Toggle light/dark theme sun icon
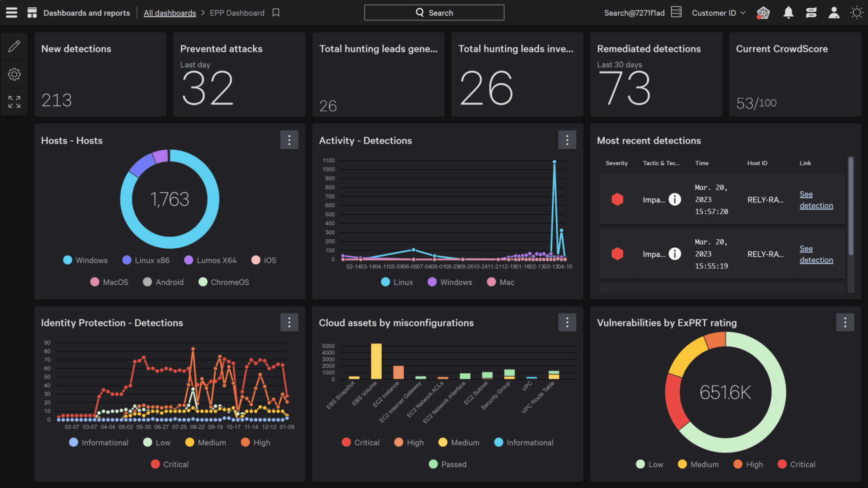Viewport: 868px width, 488px height. click(x=856, y=13)
